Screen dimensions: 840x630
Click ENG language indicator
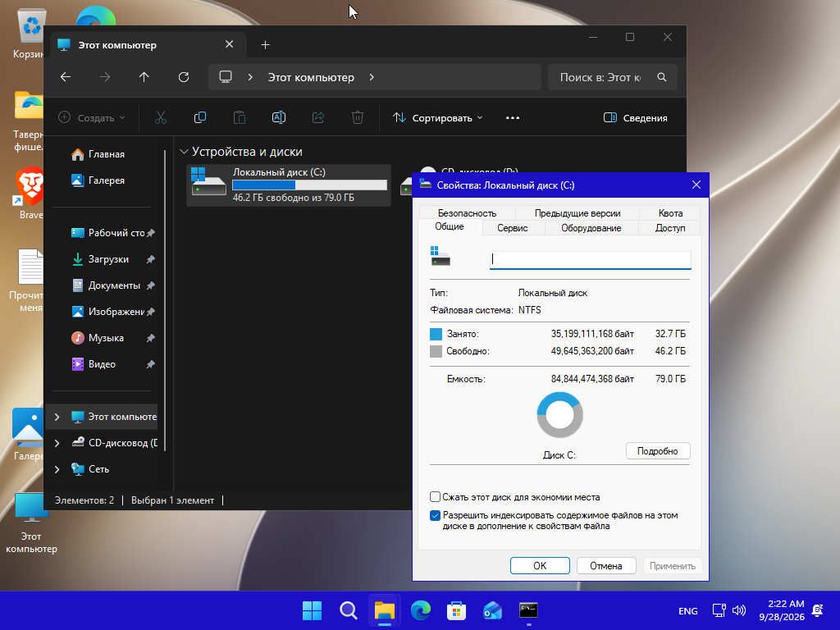(688, 610)
